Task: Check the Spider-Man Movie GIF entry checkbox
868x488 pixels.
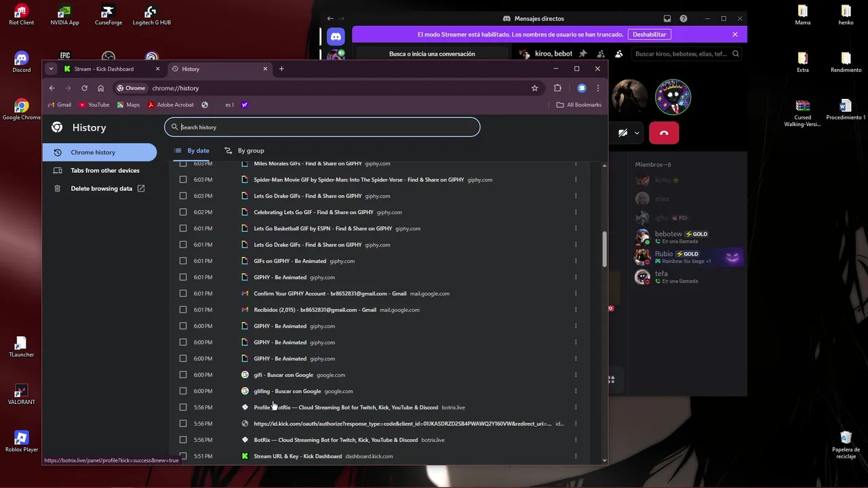Action: 183,180
